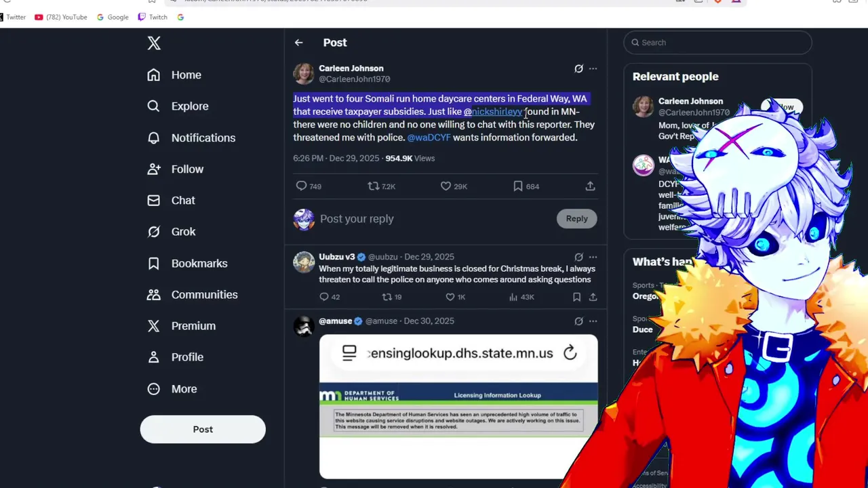Open Google bookmark in bookmarks bar
868x488 pixels.
click(x=113, y=17)
